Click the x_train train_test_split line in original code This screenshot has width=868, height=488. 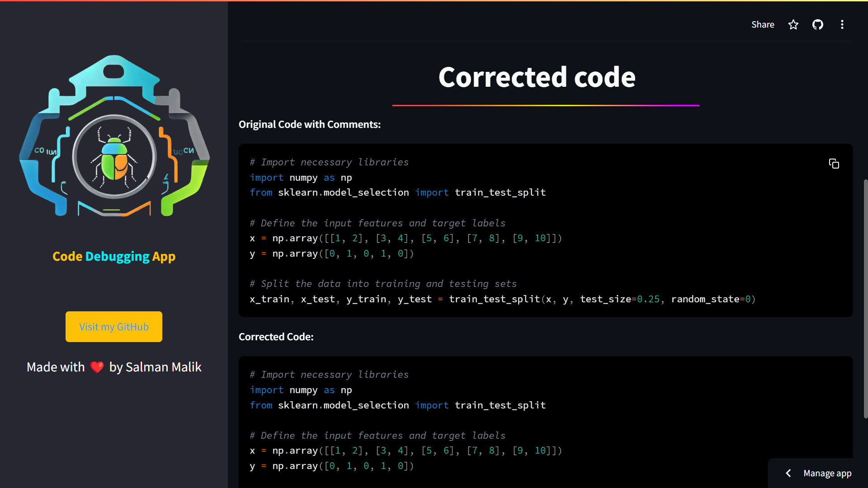tap(502, 299)
